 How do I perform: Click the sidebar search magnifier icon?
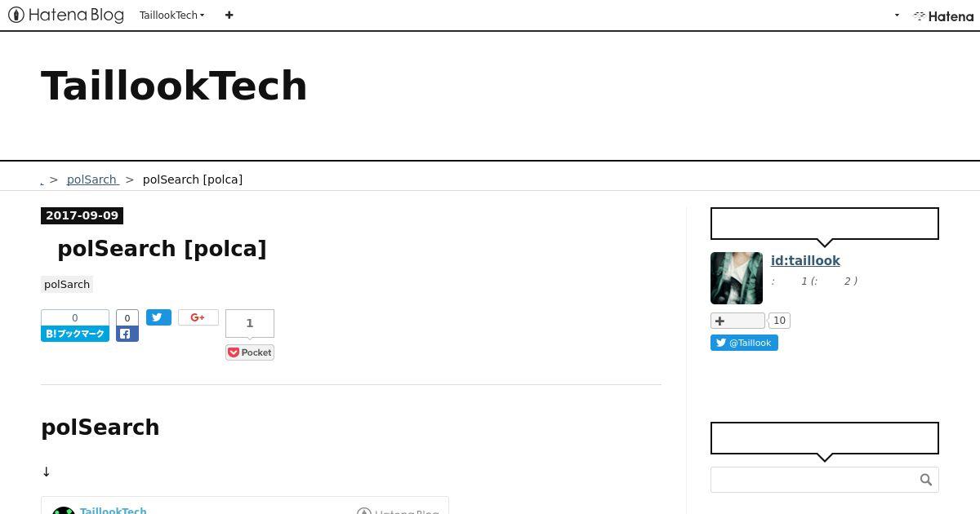[x=925, y=480]
